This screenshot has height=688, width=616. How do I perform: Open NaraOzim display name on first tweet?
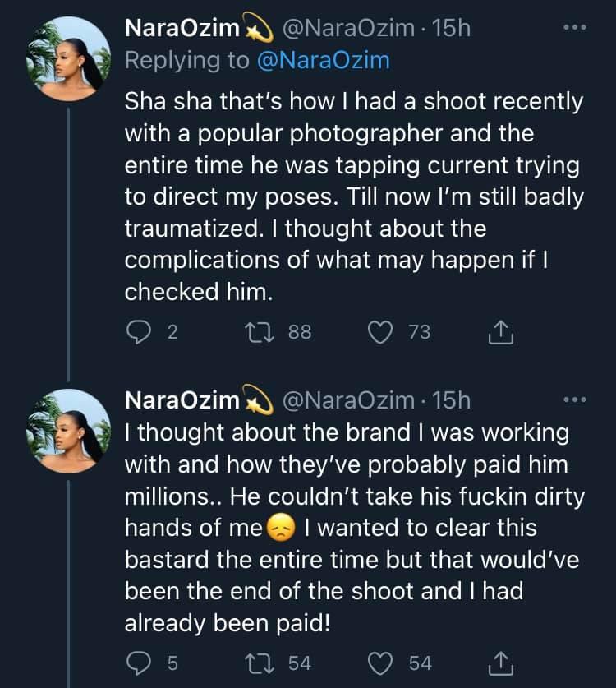[x=182, y=28]
